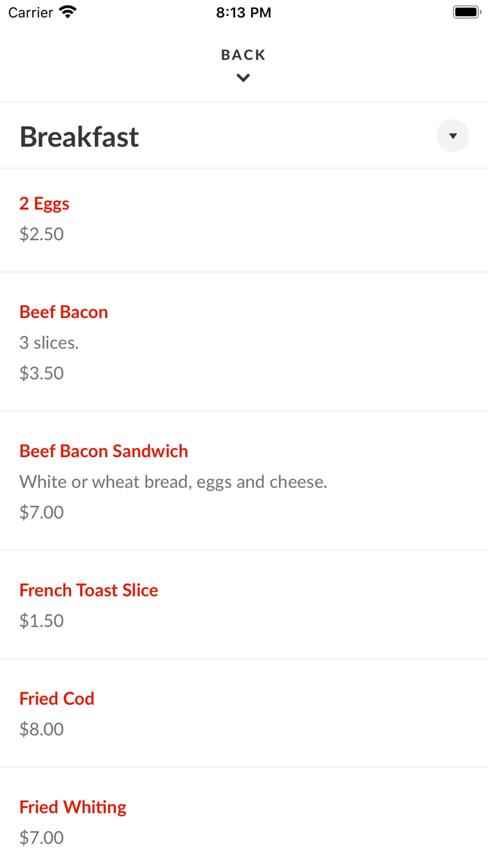The height and width of the screenshot is (868, 488).
Task: Tap the $7.00 Fried Whiting price
Action: click(42, 837)
